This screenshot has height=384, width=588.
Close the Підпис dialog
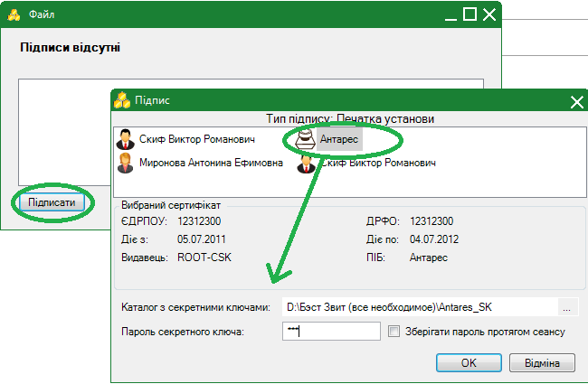point(576,101)
